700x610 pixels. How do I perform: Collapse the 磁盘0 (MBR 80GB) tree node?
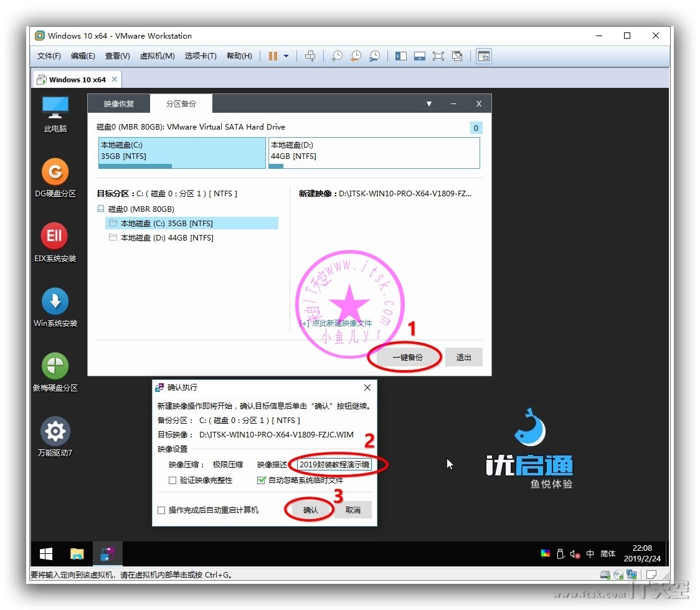click(x=101, y=209)
